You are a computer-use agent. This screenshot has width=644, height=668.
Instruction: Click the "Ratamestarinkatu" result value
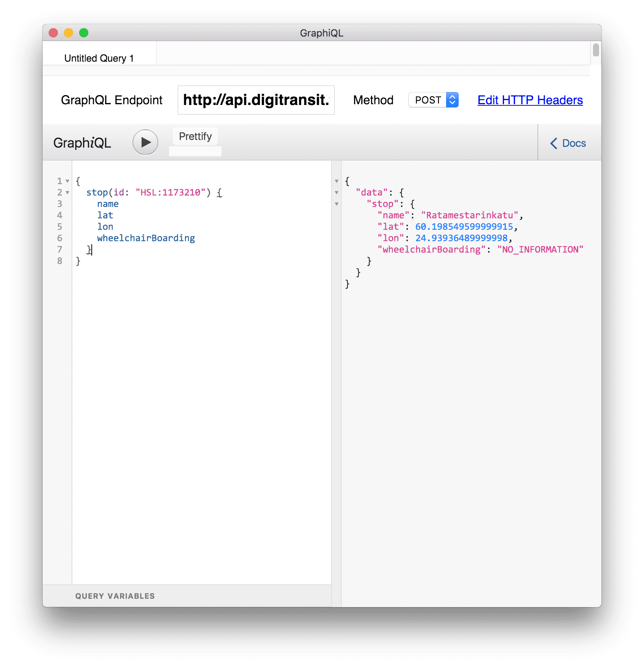(x=470, y=215)
